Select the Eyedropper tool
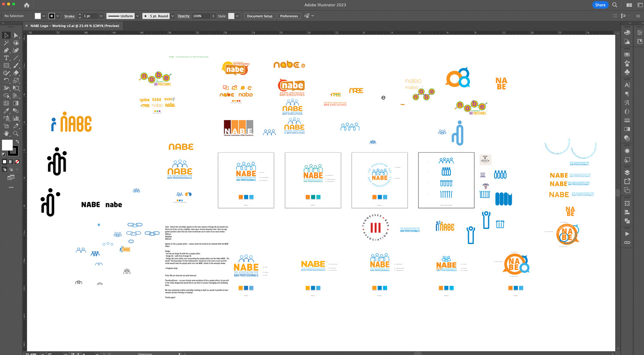644x355 pixels. pyautogui.click(x=6, y=111)
